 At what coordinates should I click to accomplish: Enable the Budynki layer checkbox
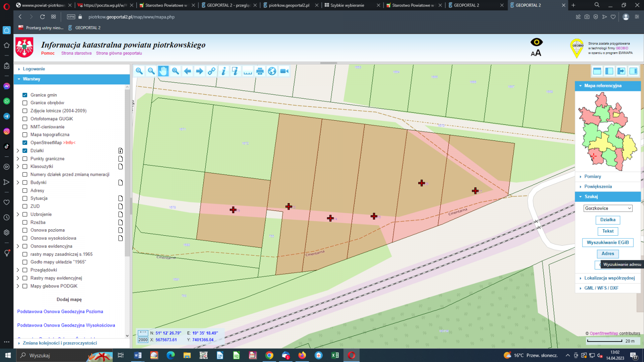pos(25,183)
